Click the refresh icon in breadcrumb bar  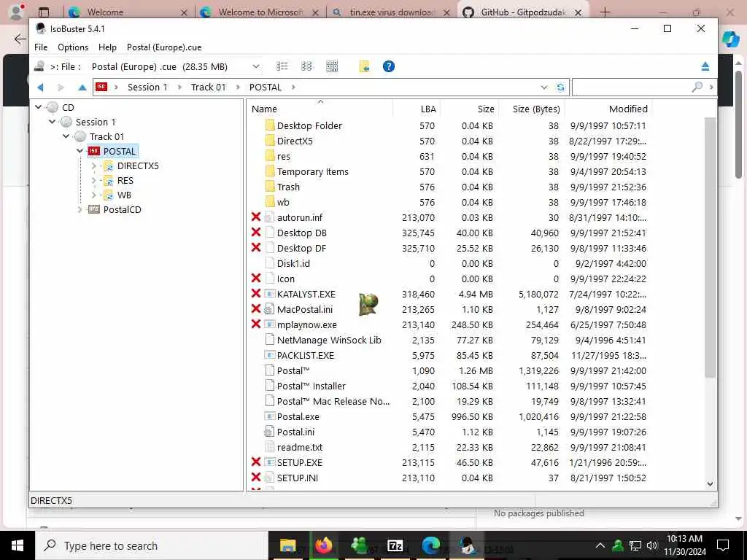click(x=560, y=87)
